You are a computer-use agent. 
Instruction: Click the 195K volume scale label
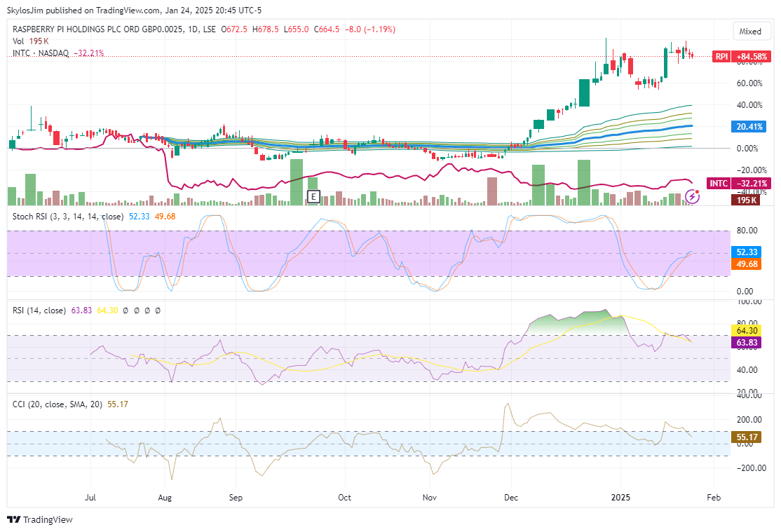pyautogui.click(x=746, y=200)
